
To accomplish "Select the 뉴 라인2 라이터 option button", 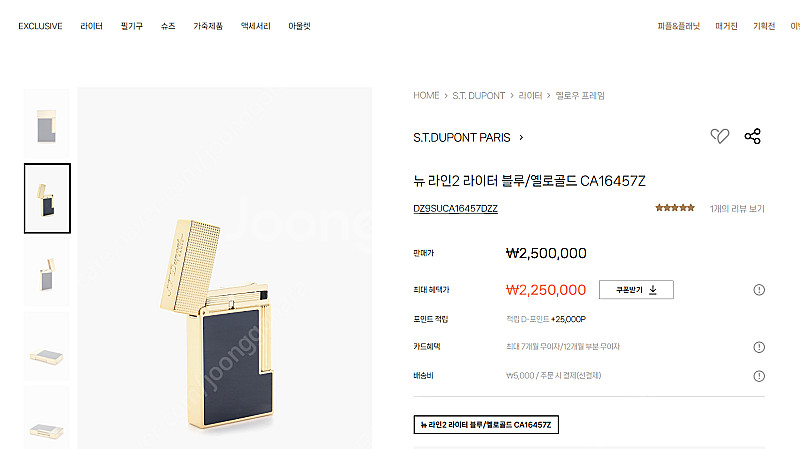I will pyautogui.click(x=486, y=425).
